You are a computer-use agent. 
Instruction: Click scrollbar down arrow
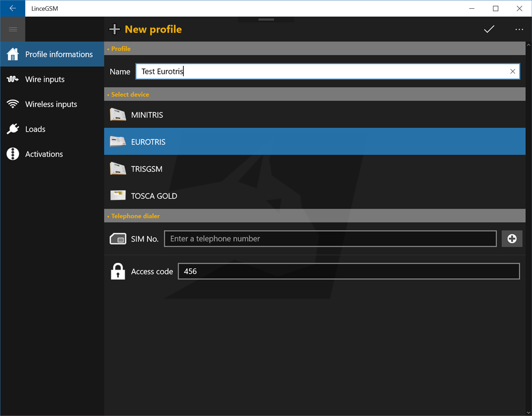[528, 412]
